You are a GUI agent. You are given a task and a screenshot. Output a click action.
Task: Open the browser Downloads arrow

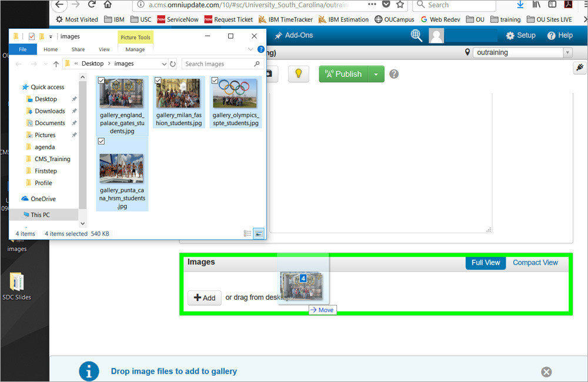[x=520, y=5]
